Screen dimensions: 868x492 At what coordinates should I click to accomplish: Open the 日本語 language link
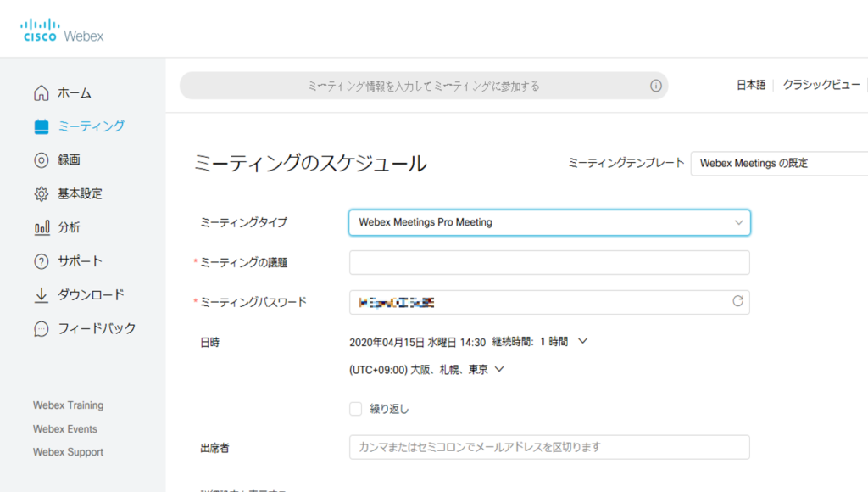pyautogui.click(x=751, y=85)
